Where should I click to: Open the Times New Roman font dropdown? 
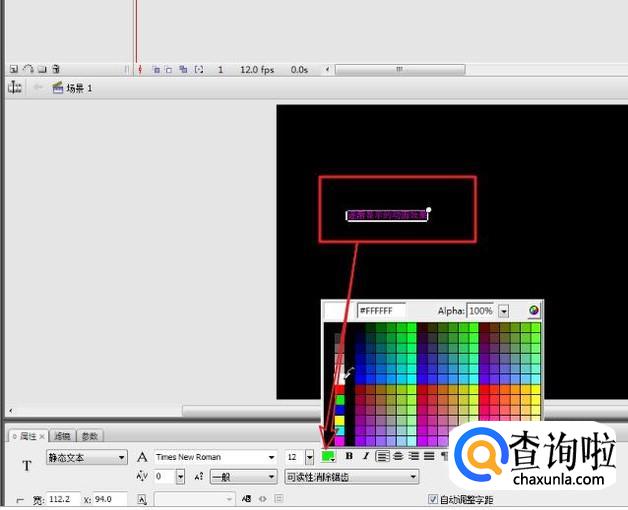(214, 457)
